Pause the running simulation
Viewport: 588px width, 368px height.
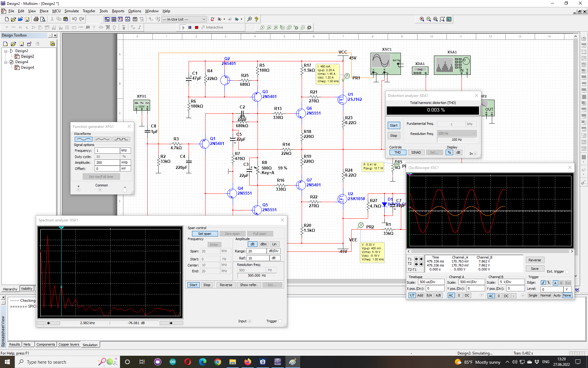(190, 27)
